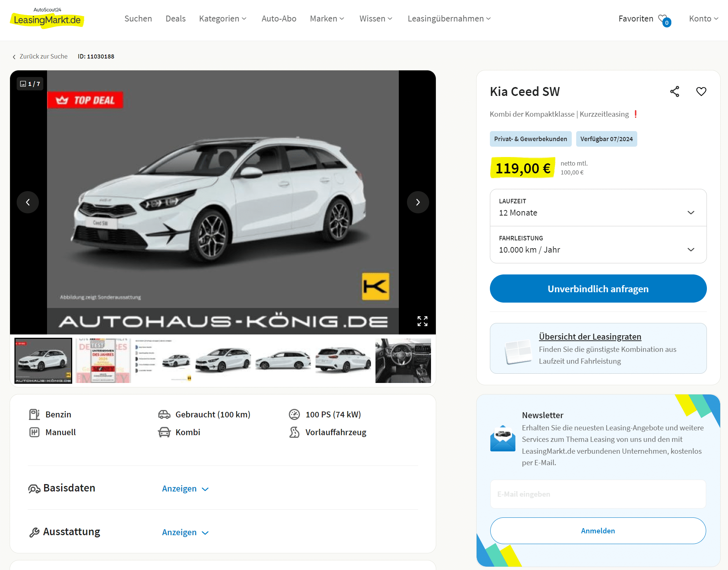Select fifth thumbnail side profile view
Viewport: 728px width, 570px height.
pos(283,361)
